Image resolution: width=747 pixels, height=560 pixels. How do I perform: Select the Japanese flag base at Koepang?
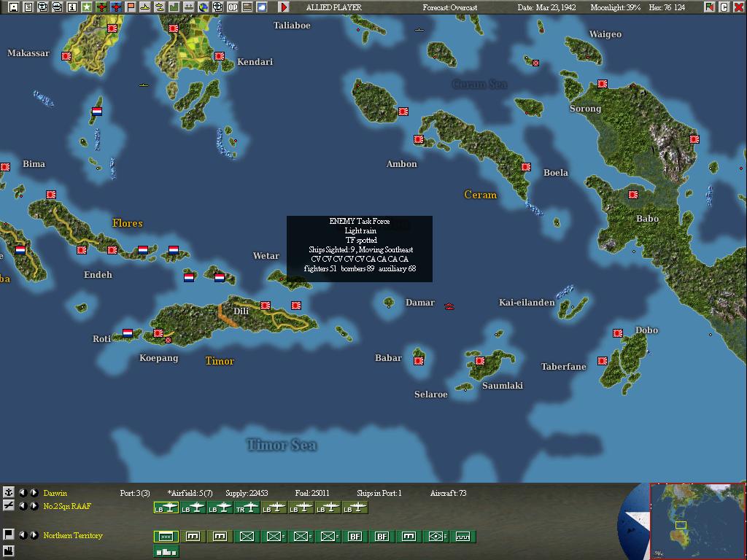tap(158, 332)
